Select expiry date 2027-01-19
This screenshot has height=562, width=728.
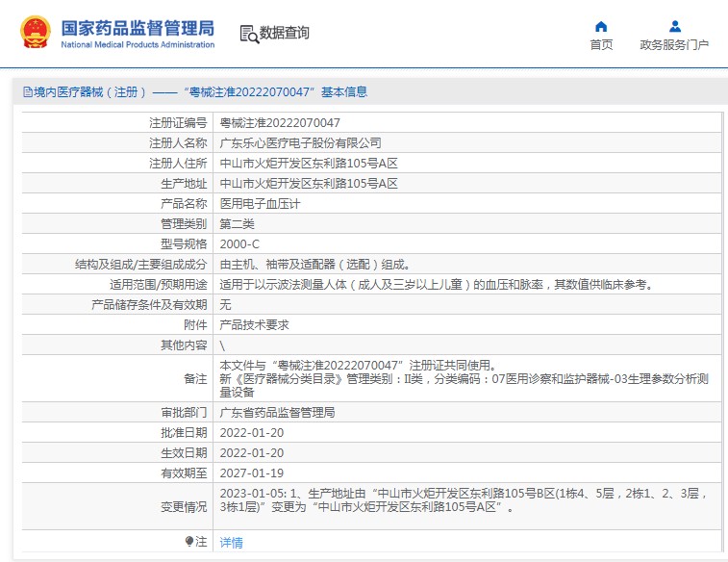(x=252, y=473)
